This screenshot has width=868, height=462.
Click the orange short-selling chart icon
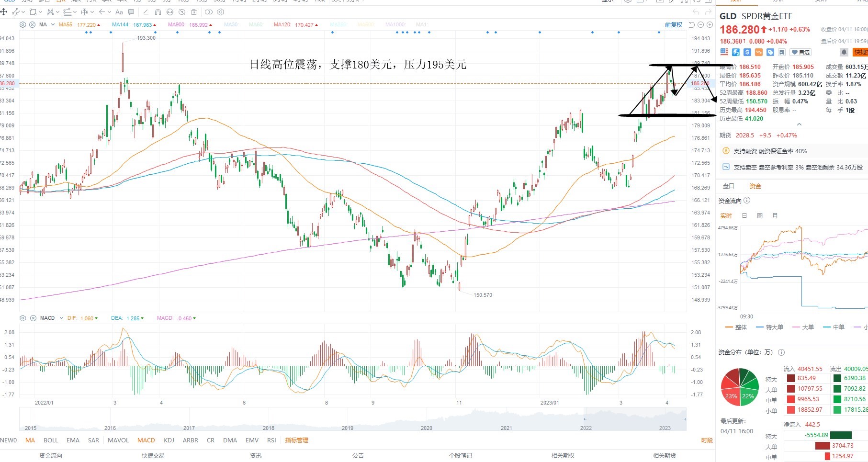click(x=758, y=52)
